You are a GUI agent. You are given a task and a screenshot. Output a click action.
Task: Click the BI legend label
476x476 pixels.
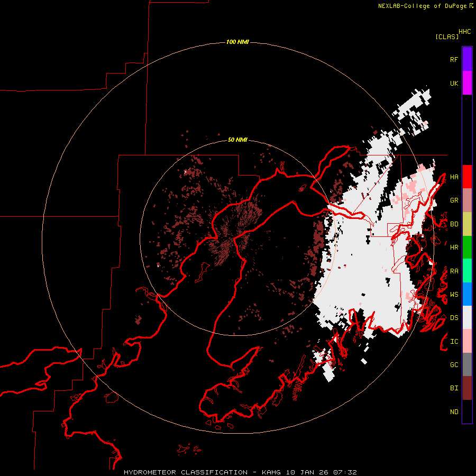click(x=454, y=388)
